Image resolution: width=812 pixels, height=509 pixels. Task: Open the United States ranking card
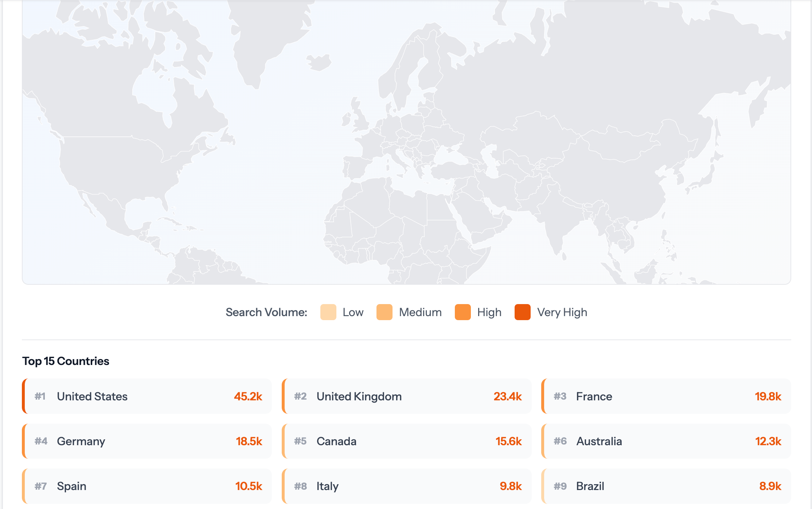click(x=147, y=396)
